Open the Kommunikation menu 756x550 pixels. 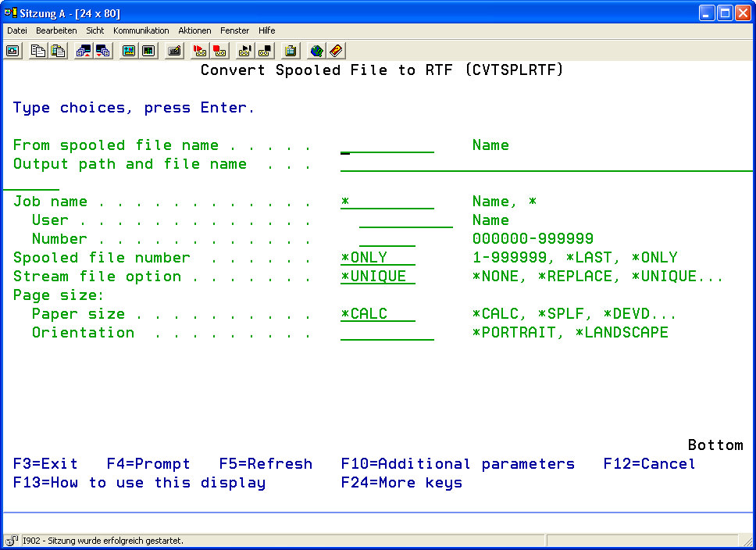[141, 30]
